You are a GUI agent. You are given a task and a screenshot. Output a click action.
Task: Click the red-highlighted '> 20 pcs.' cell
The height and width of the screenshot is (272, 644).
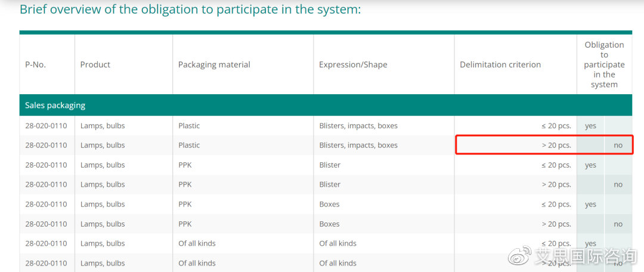click(x=556, y=145)
